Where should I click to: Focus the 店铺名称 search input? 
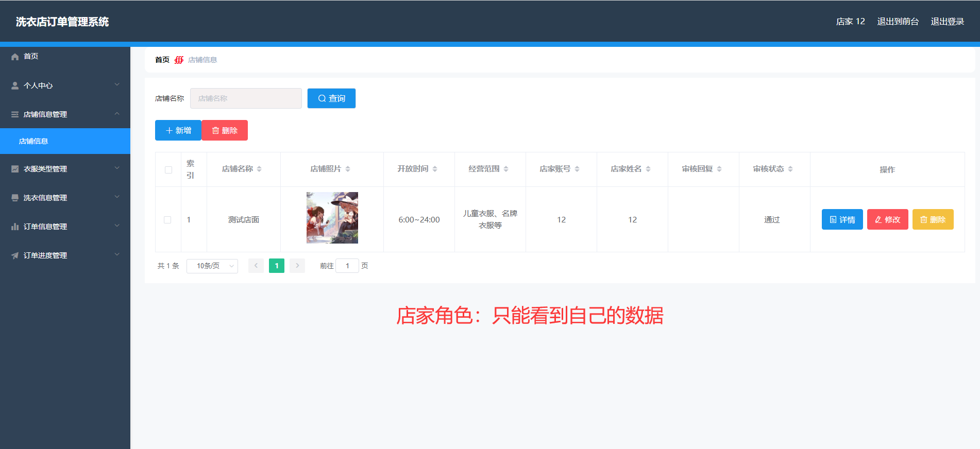pos(246,98)
